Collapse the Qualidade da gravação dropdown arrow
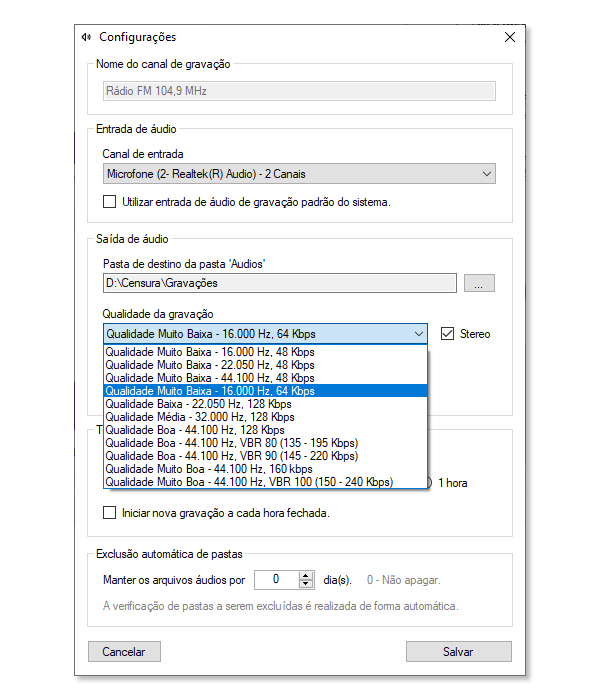This screenshot has width=600, height=700. (x=418, y=334)
